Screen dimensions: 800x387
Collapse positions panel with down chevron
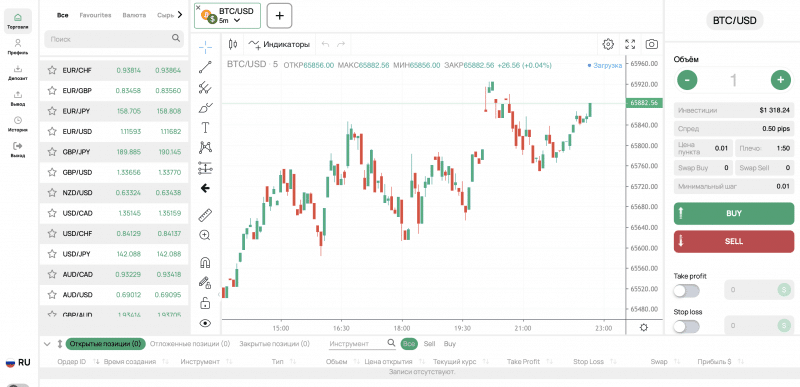click(47, 344)
